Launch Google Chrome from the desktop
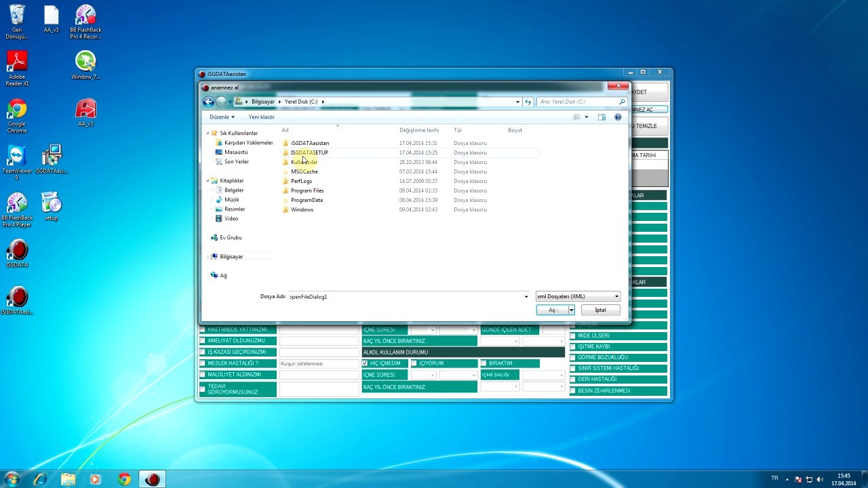This screenshot has width=868, height=488. pos(17,116)
